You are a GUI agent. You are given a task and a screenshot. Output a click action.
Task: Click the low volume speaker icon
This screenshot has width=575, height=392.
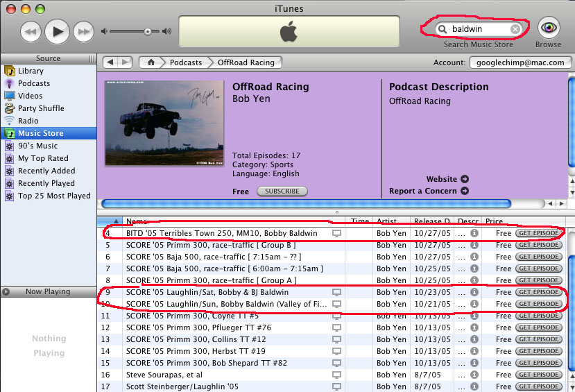(x=104, y=31)
